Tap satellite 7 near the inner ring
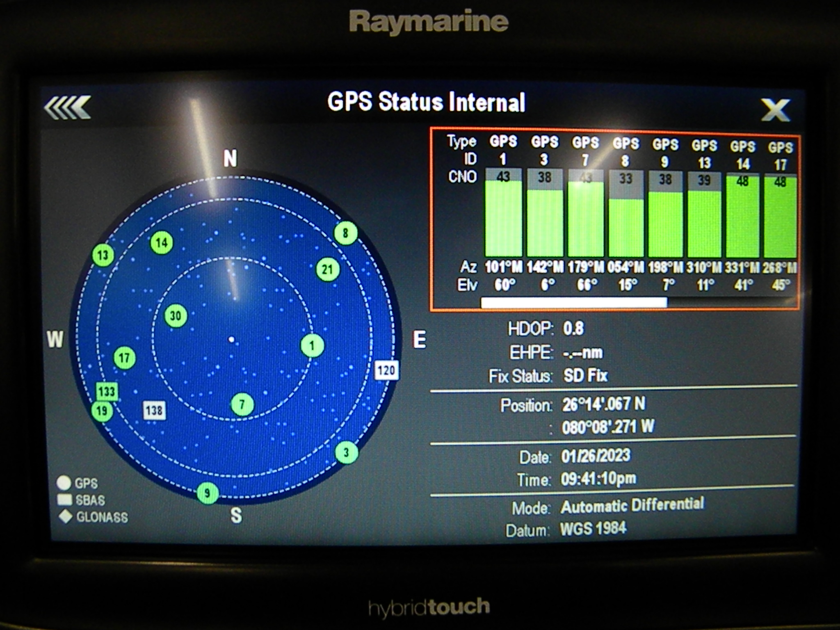This screenshot has height=630, width=840. (242, 404)
